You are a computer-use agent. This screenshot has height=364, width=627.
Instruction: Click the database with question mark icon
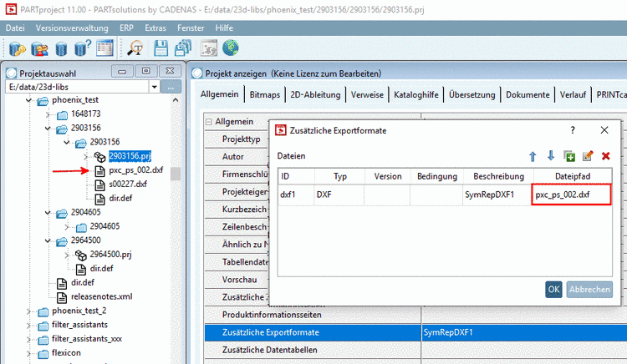(x=83, y=48)
